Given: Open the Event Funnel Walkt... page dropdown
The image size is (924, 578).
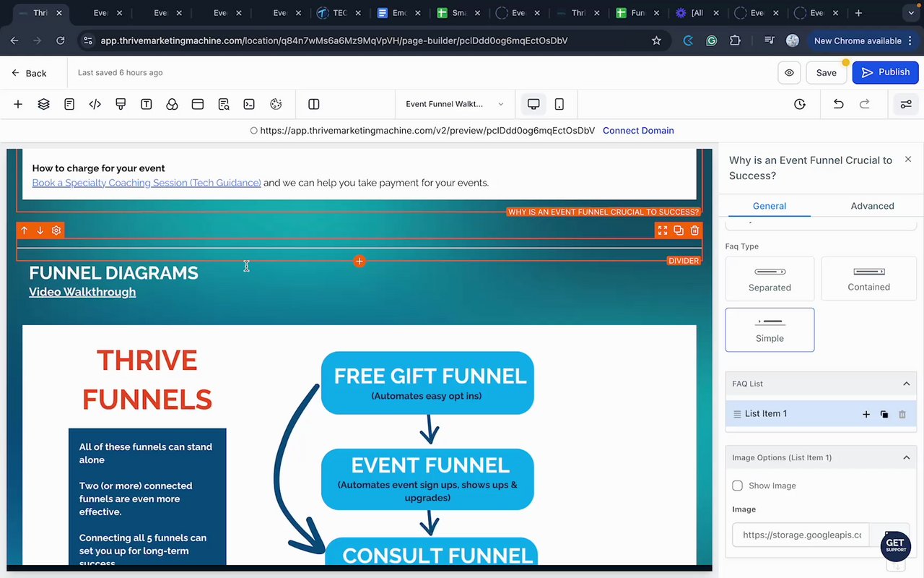Looking at the screenshot, I should tap(455, 104).
